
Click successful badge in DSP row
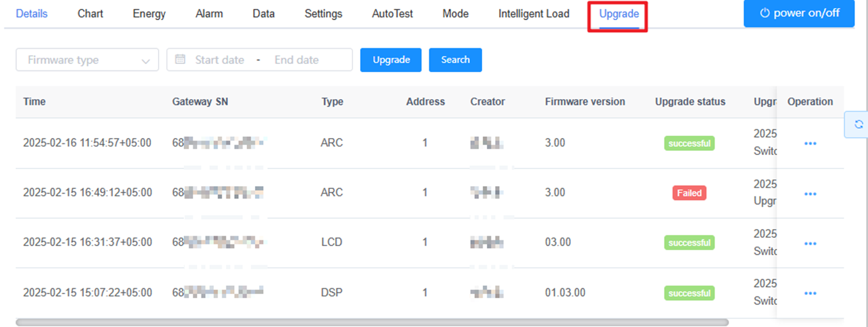[689, 293]
